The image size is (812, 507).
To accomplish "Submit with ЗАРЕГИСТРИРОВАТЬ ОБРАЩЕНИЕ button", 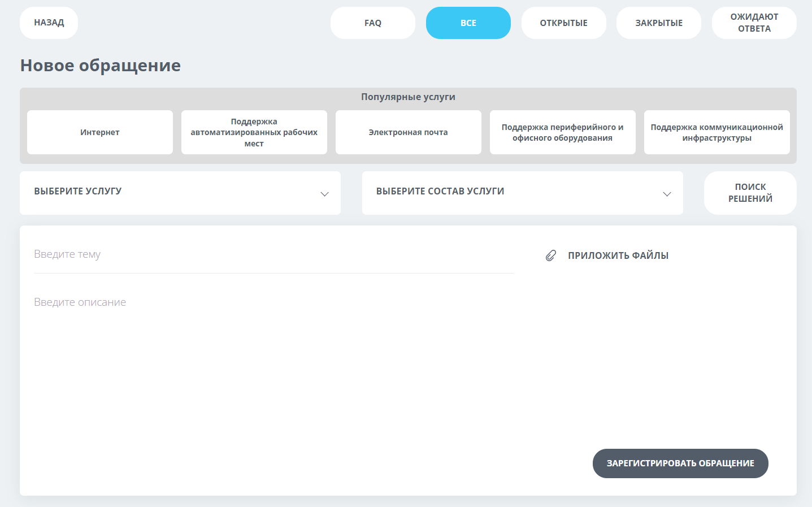I will click(680, 463).
